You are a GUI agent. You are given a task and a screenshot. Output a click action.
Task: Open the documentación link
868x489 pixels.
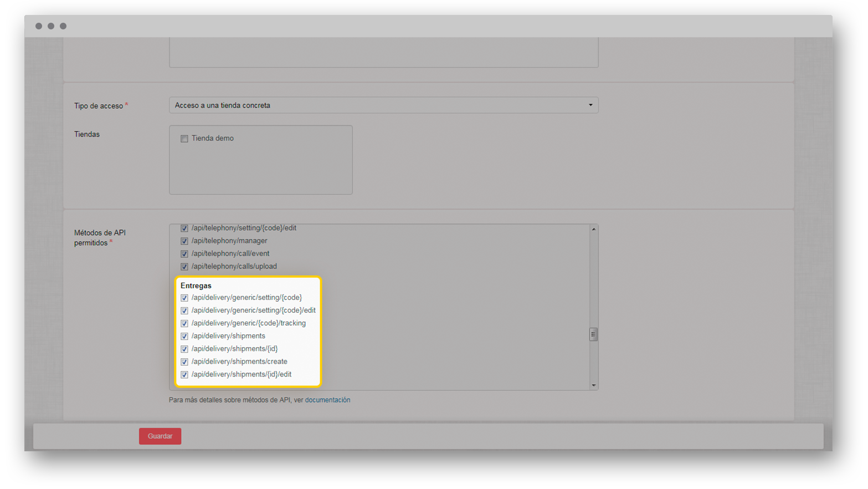click(327, 400)
